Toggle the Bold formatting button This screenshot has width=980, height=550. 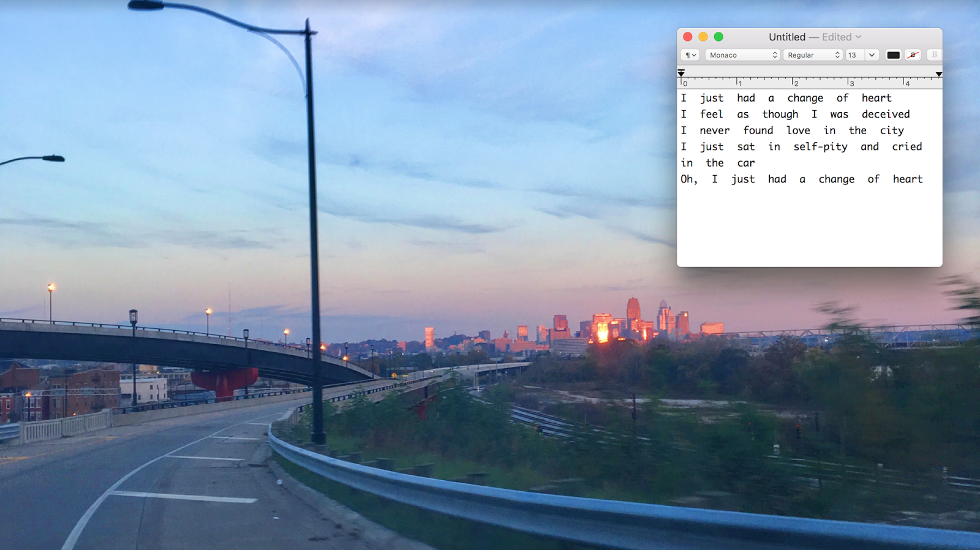pos(934,55)
